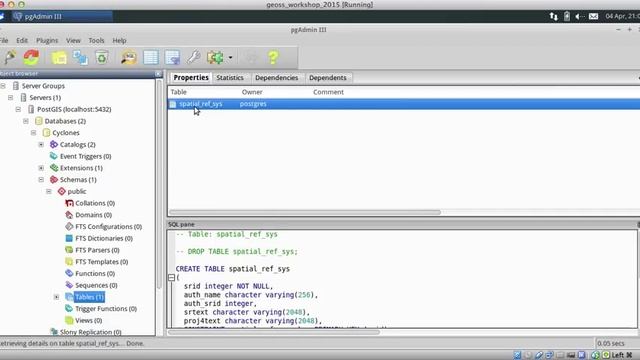This screenshot has width=640, height=360.
Task: Click the Properties list horizontal scrollbar
Action: pos(305,212)
